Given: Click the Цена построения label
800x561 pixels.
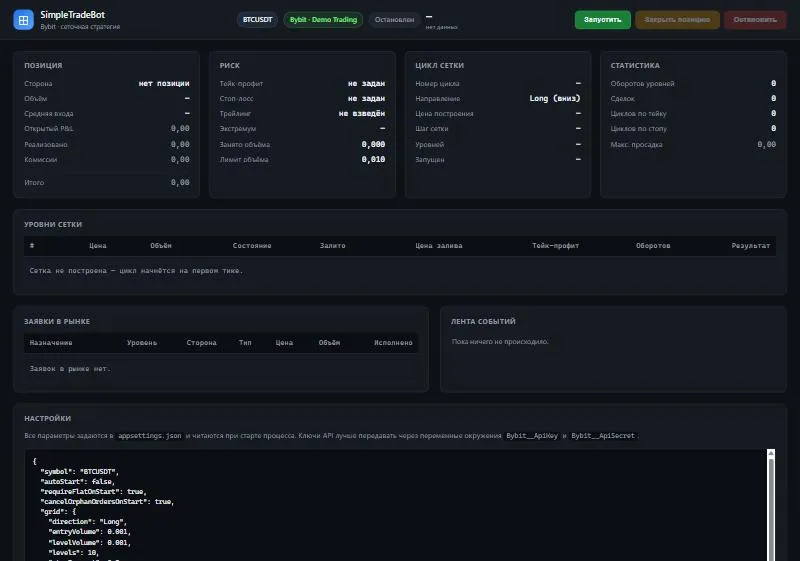Looking at the screenshot, I should coord(444,113).
